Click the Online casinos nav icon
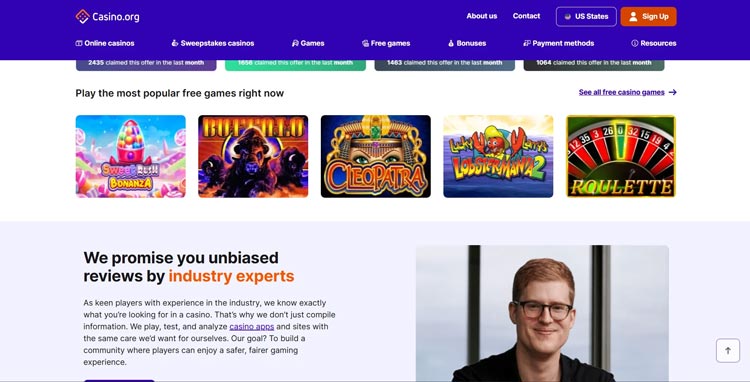The image size is (750, 382). (79, 43)
